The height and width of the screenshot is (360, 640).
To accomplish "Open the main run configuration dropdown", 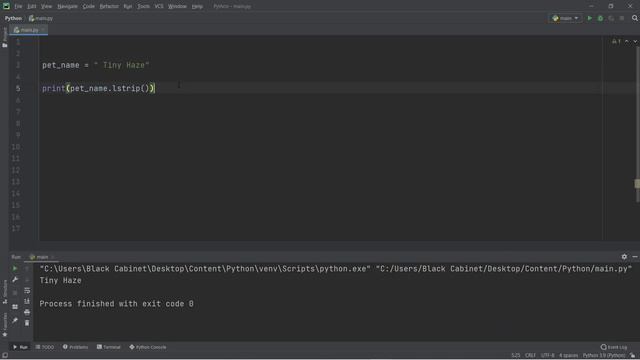I will pos(565,18).
